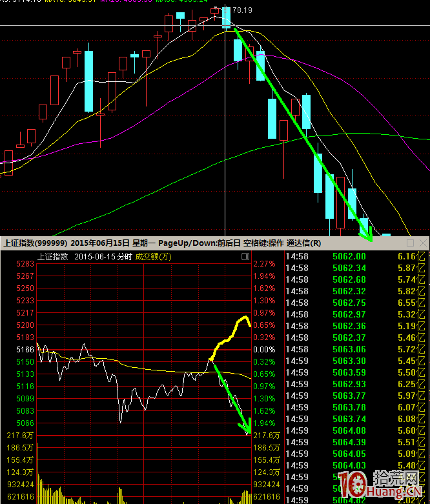430x504 pixels.
Task: Select the tick row with price 5062.68
Action: pos(355,279)
